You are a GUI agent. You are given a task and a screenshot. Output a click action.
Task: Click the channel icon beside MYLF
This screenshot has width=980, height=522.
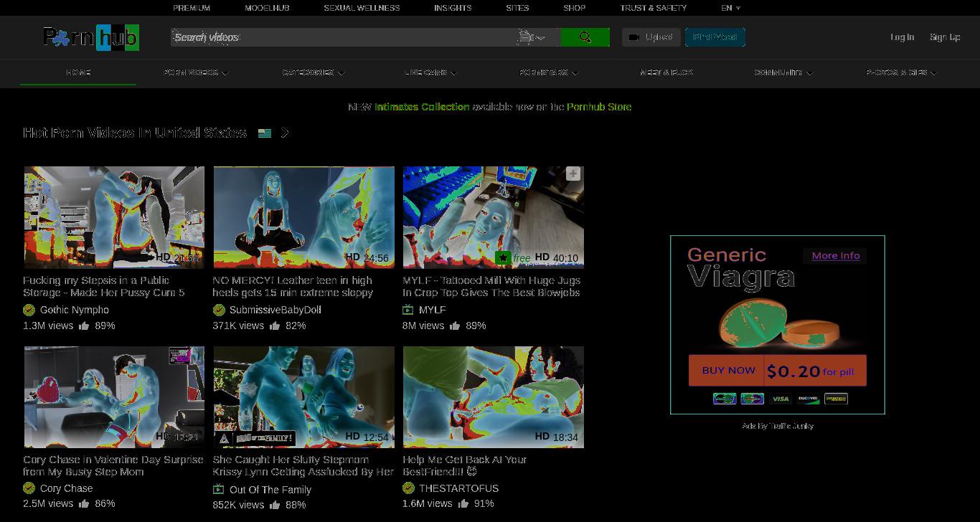408,310
